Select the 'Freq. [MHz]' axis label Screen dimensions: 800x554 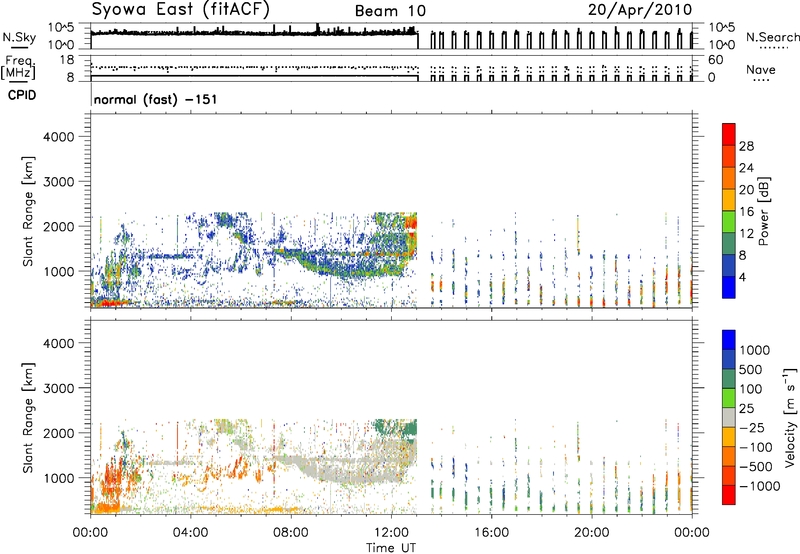(x=18, y=68)
